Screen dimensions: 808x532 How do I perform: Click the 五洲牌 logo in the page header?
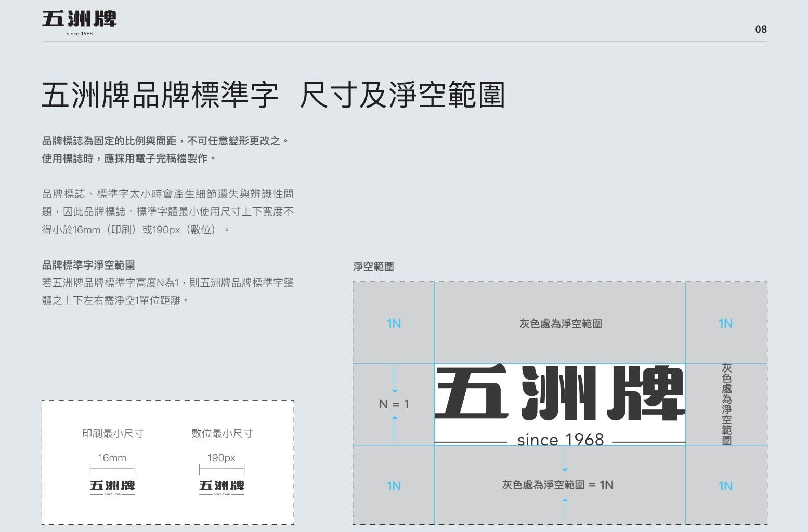80,23
